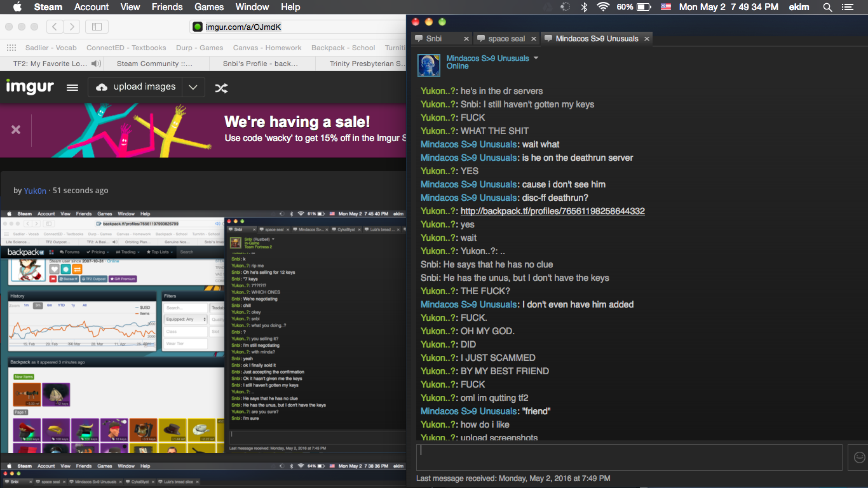Open the backpack.tf profile link in chat
868x488 pixels.
click(x=552, y=211)
